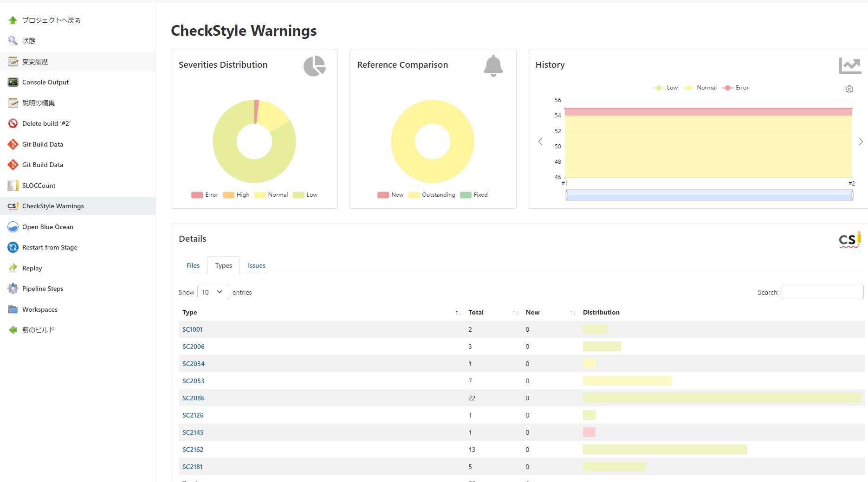This screenshot has height=482, width=868.
Task: Open the Show entries count dropdown
Action: click(x=213, y=292)
